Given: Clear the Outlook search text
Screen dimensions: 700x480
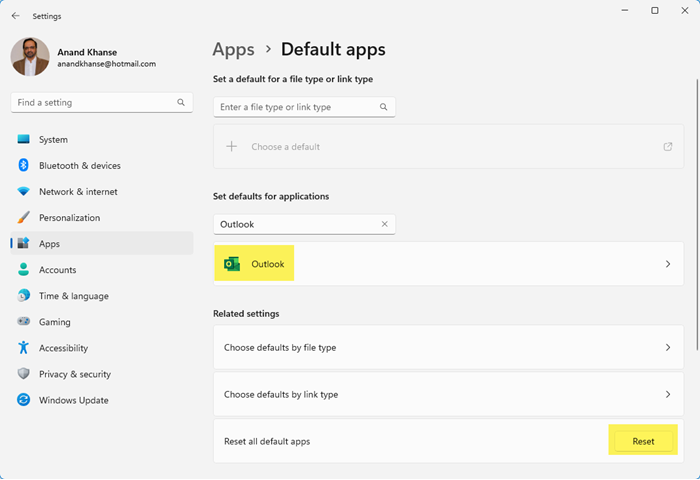Looking at the screenshot, I should (384, 224).
